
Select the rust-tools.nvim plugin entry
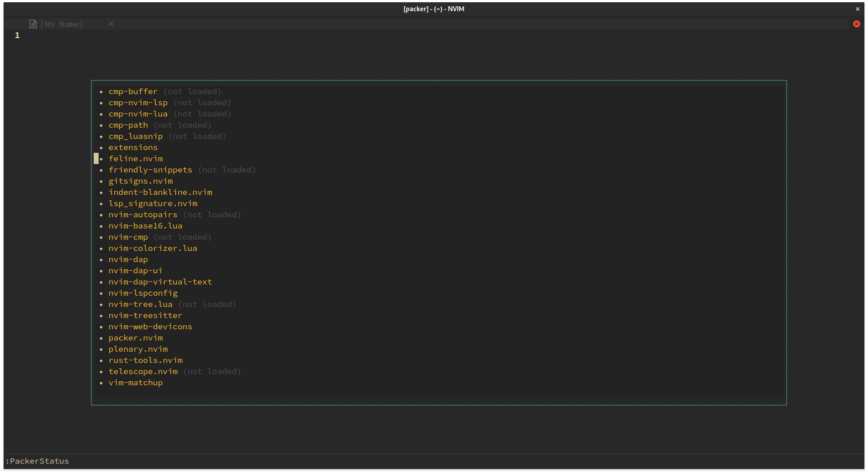point(146,360)
